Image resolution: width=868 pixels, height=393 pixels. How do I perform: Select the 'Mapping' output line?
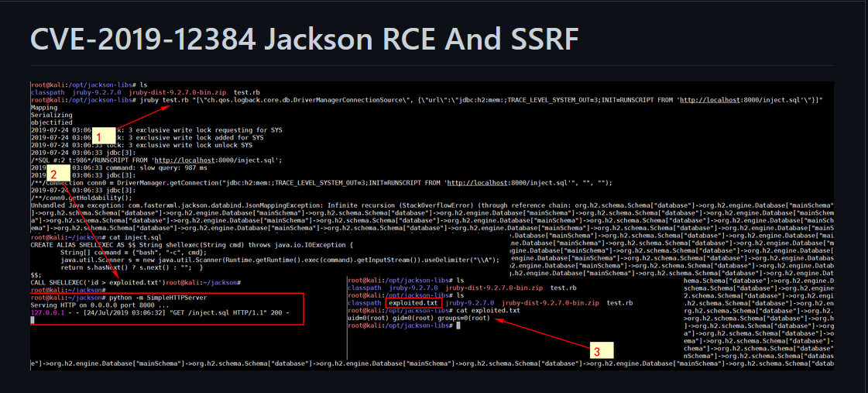point(44,108)
